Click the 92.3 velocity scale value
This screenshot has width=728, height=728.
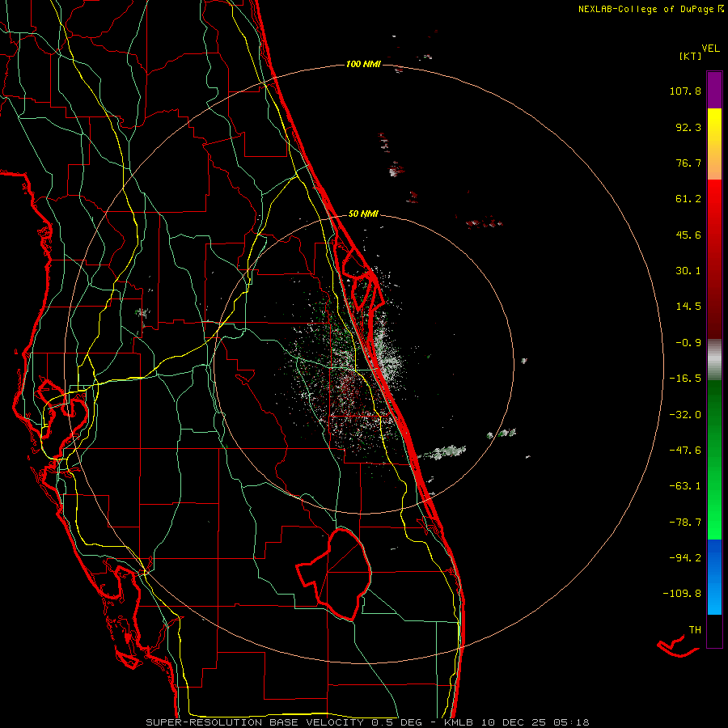point(688,127)
